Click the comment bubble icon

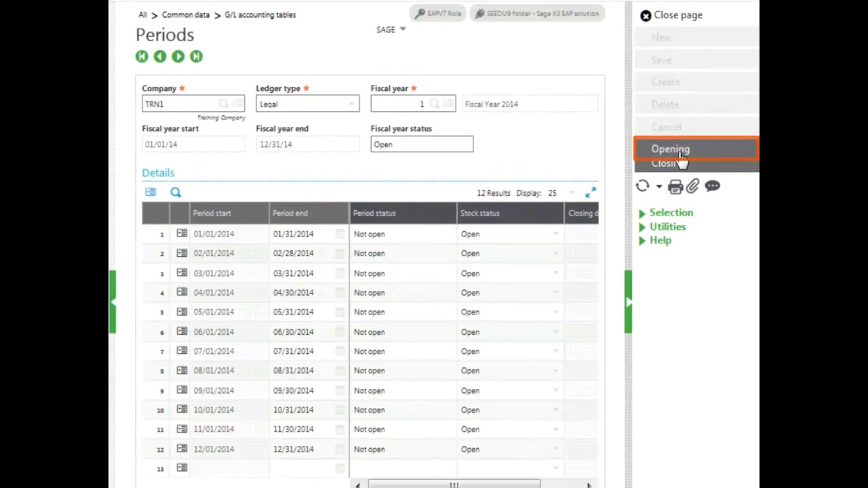(712, 186)
